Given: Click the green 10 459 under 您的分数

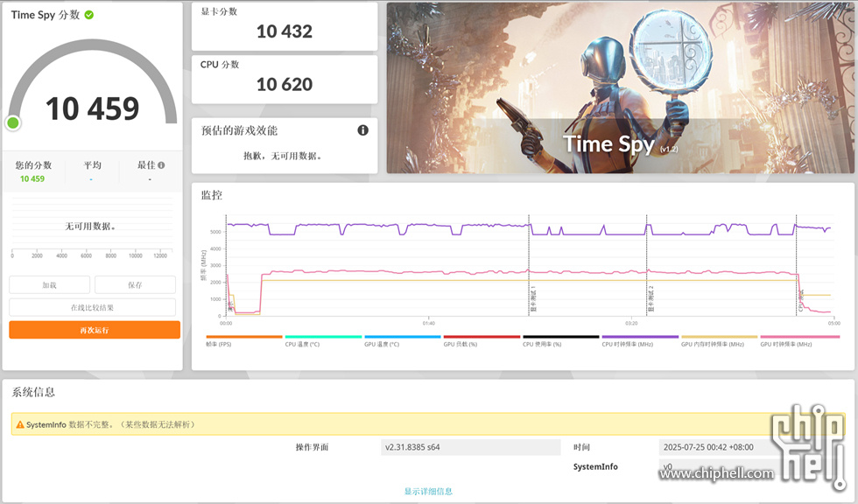Looking at the screenshot, I should point(32,178).
